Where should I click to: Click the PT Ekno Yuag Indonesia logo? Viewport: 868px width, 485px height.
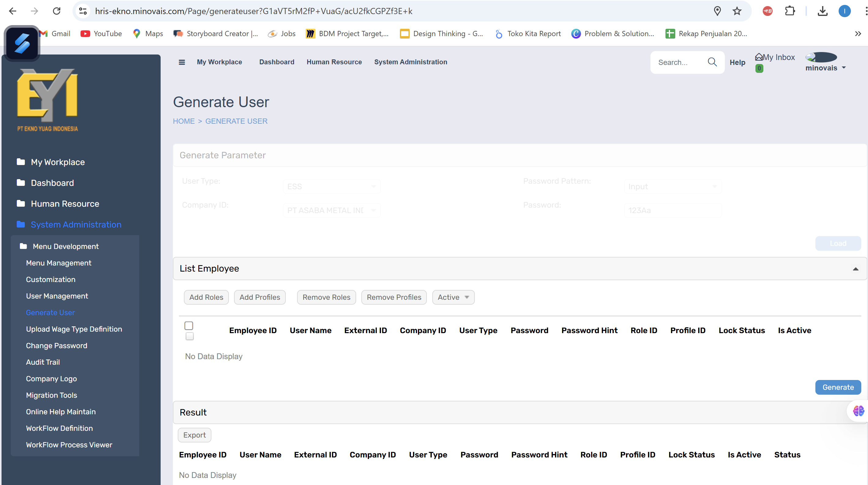point(47,100)
